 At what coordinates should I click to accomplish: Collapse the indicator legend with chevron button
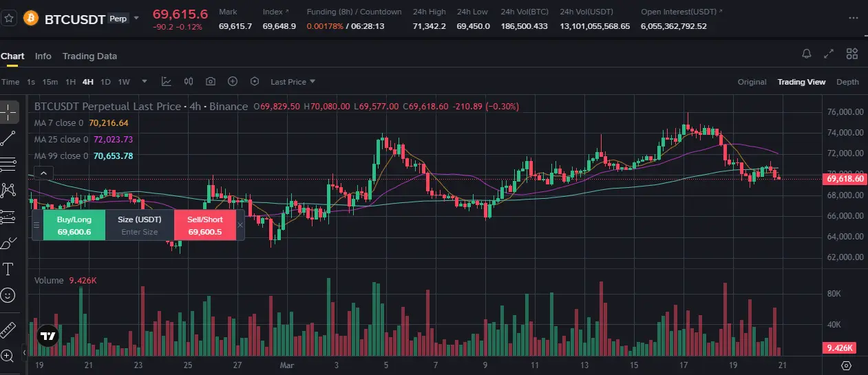coord(43,173)
